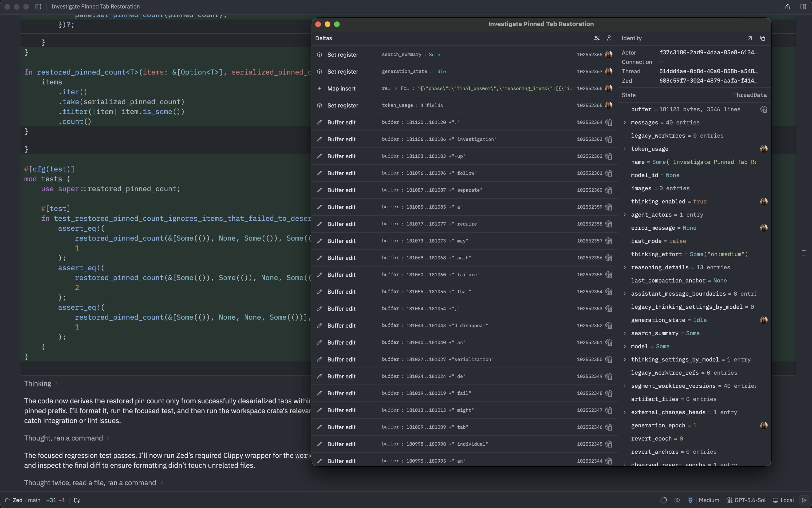Open the Local environment selector
Image resolution: width=812 pixels, height=508 pixels.
coord(783,500)
